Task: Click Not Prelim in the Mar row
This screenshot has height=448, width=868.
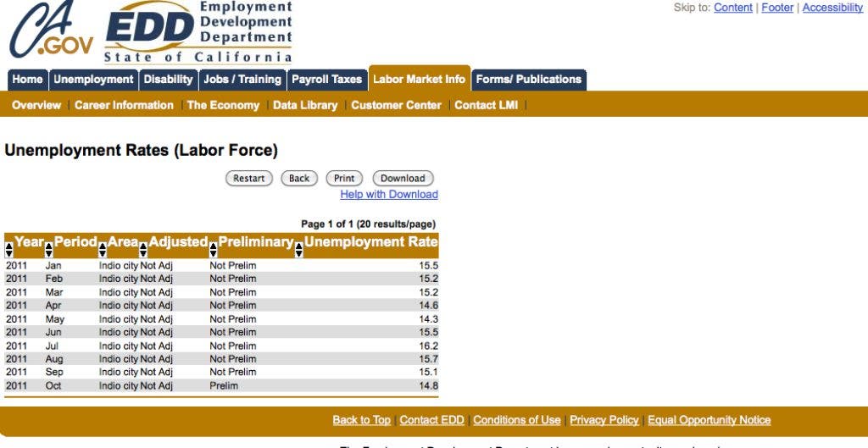Action: point(232,292)
